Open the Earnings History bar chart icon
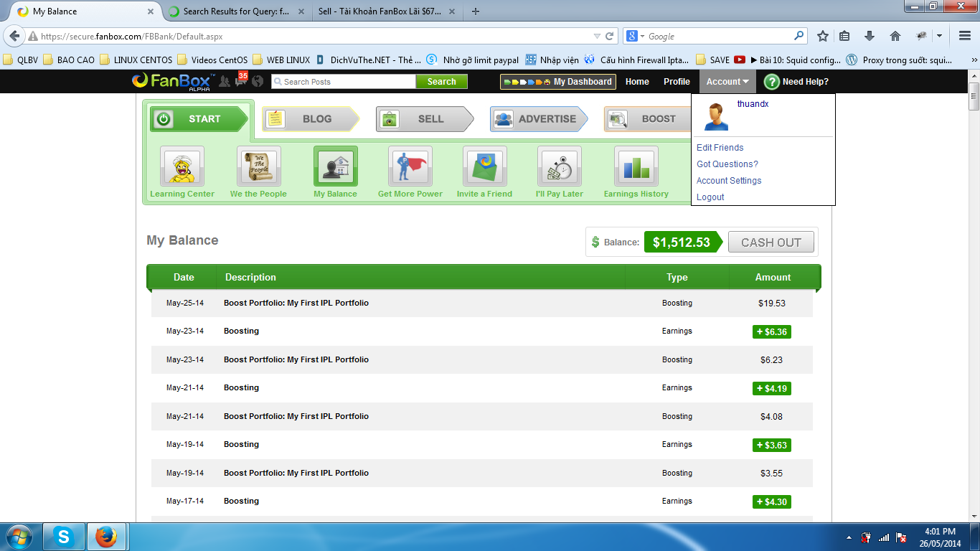The height and width of the screenshot is (551, 980). 636,166
